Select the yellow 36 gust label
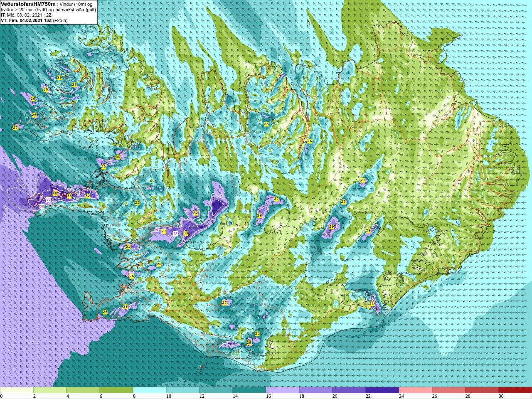 (69, 196)
